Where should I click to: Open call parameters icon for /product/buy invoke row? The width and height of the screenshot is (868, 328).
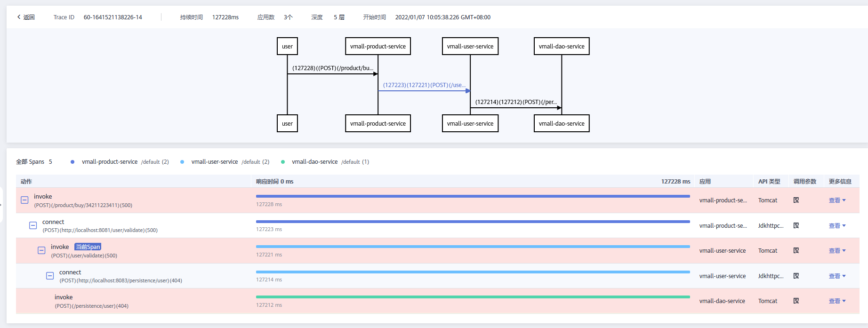click(x=796, y=200)
